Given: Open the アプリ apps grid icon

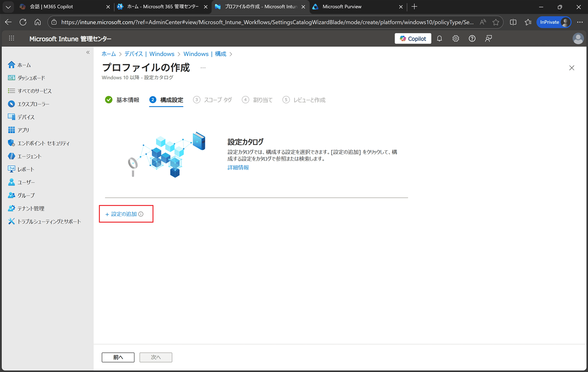Looking at the screenshot, I should pos(11,130).
